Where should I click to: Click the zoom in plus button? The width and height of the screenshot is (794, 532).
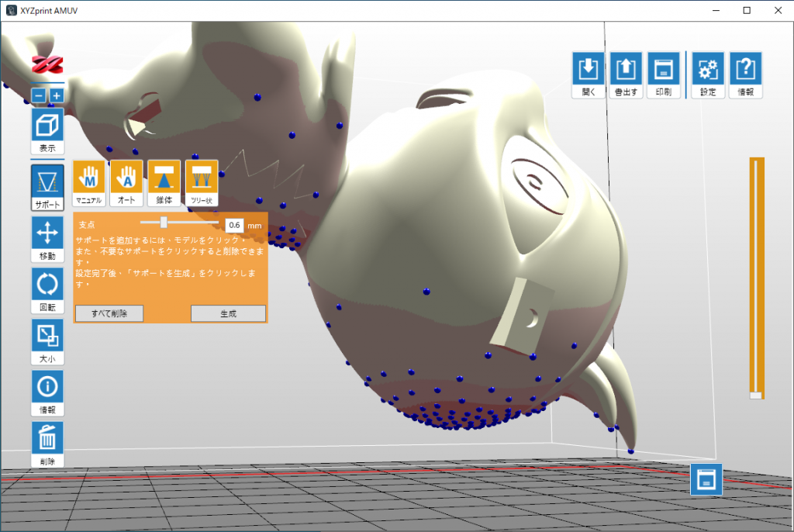coord(57,95)
